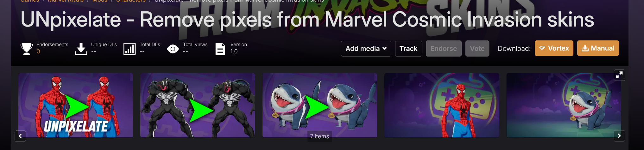Screen dimensions: 644x150
Task: Click the Endorse button
Action: click(444, 49)
